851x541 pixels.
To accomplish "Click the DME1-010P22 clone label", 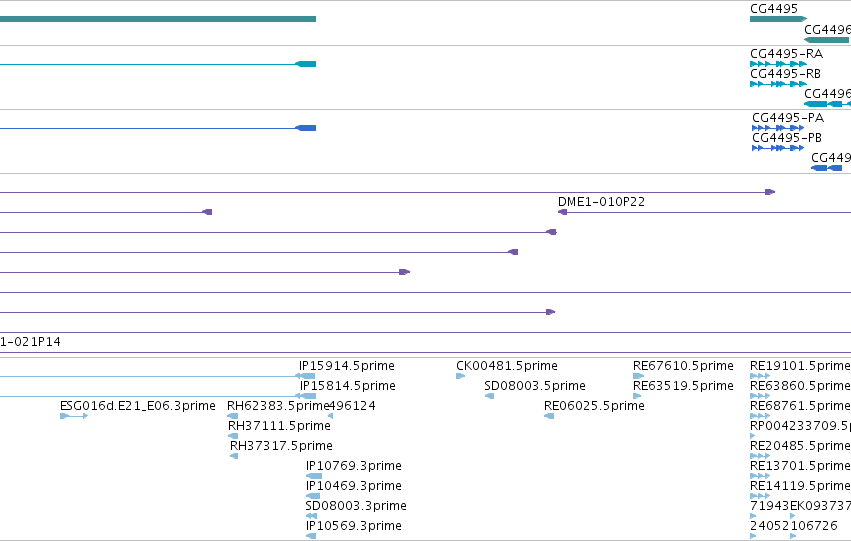I will click(x=601, y=202).
